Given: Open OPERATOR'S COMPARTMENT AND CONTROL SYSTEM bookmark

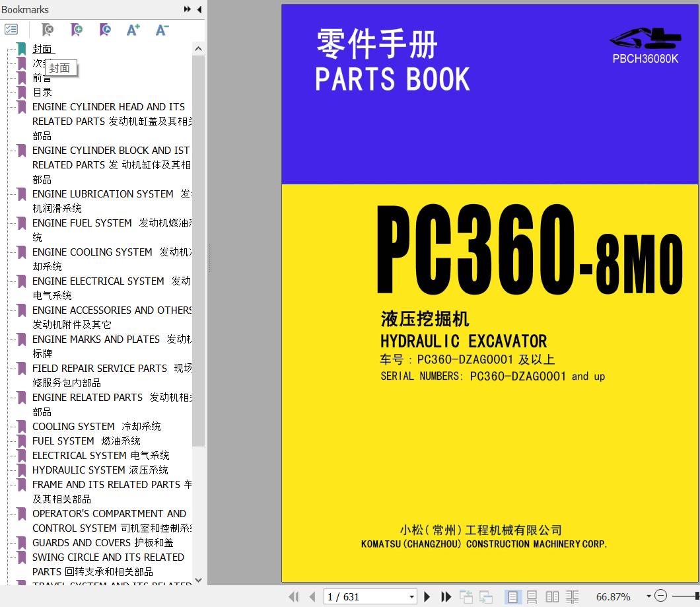Looking at the screenshot, I should (112, 520).
